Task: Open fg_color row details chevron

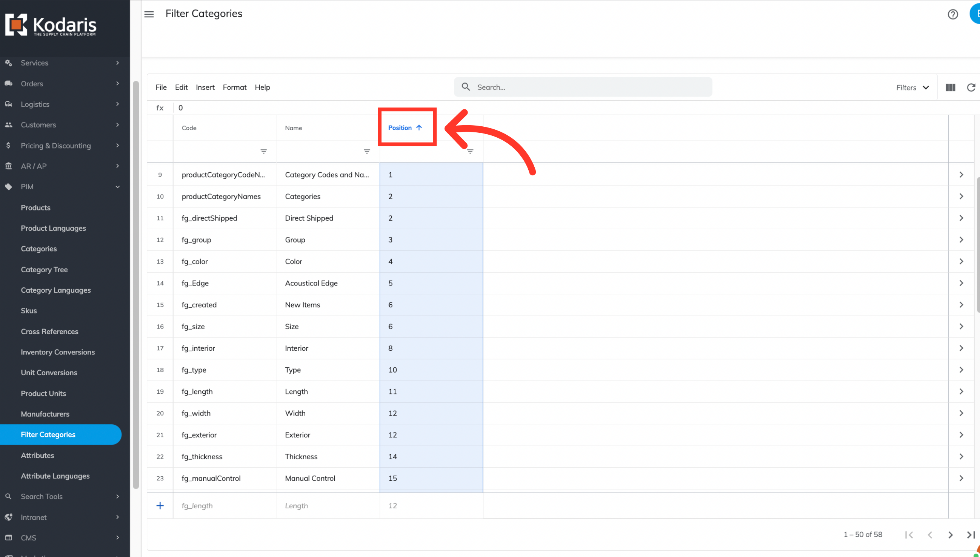Action: tap(961, 261)
